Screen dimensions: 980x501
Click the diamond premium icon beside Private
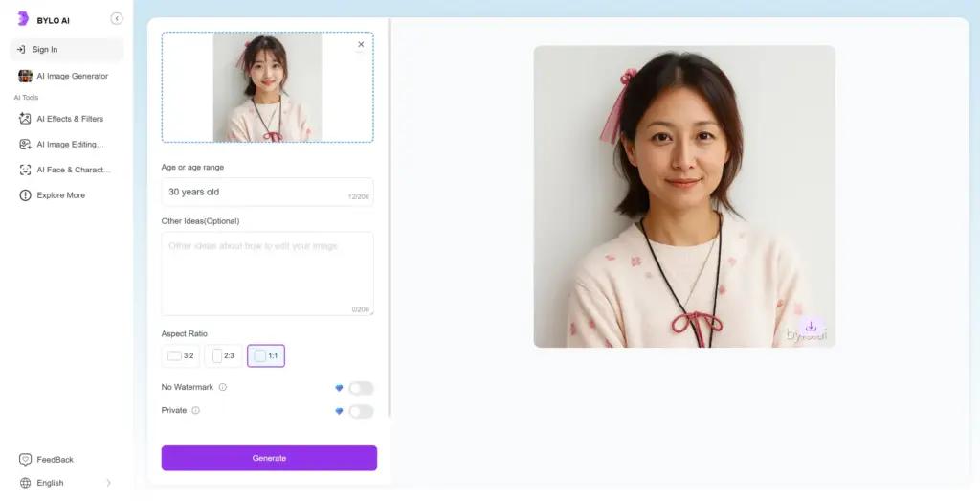339,412
